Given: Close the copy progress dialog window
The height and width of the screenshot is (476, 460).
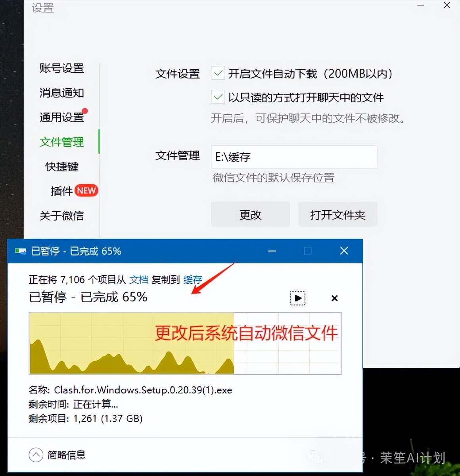Looking at the screenshot, I should point(344,251).
